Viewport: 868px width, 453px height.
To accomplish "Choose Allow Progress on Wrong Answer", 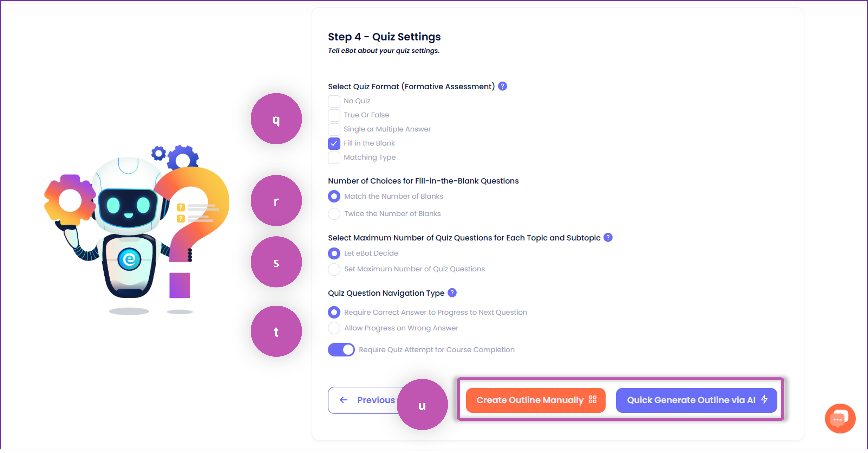I will 334,328.
